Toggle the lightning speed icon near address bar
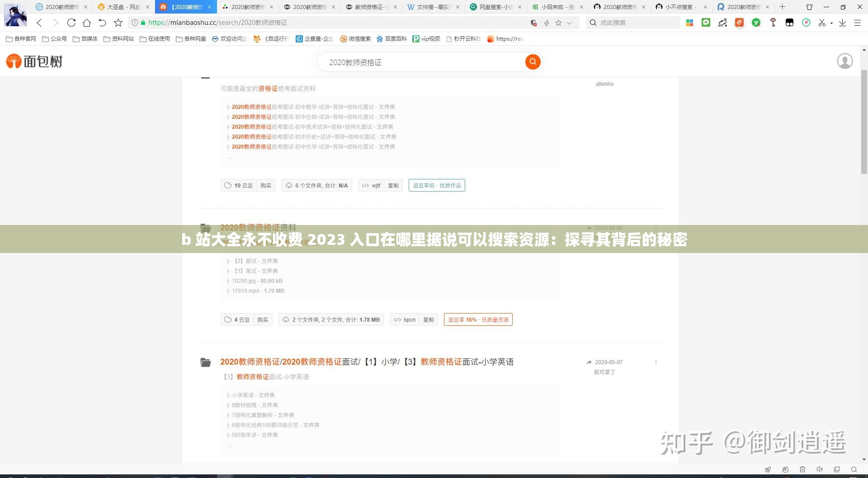 (546, 23)
